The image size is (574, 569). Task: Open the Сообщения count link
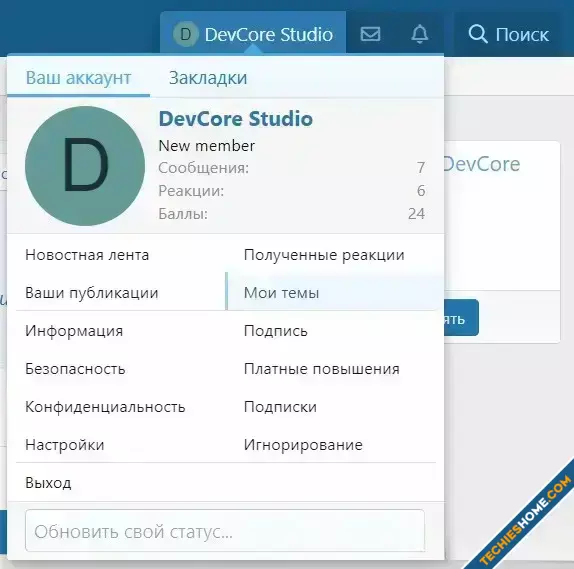pos(421,168)
